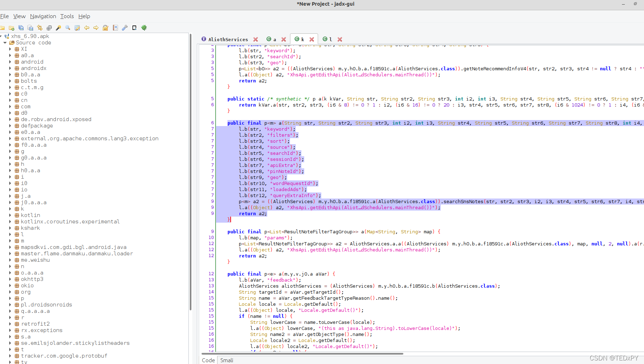The image size is (644, 364).
Task: Expand the de.robv.android.xposed package
Action: [10, 119]
